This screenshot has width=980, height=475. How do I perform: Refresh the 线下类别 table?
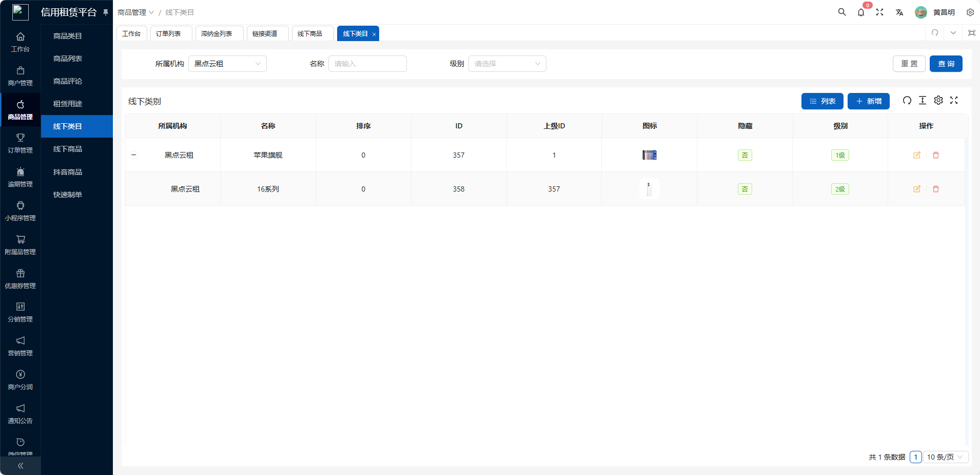(x=907, y=101)
